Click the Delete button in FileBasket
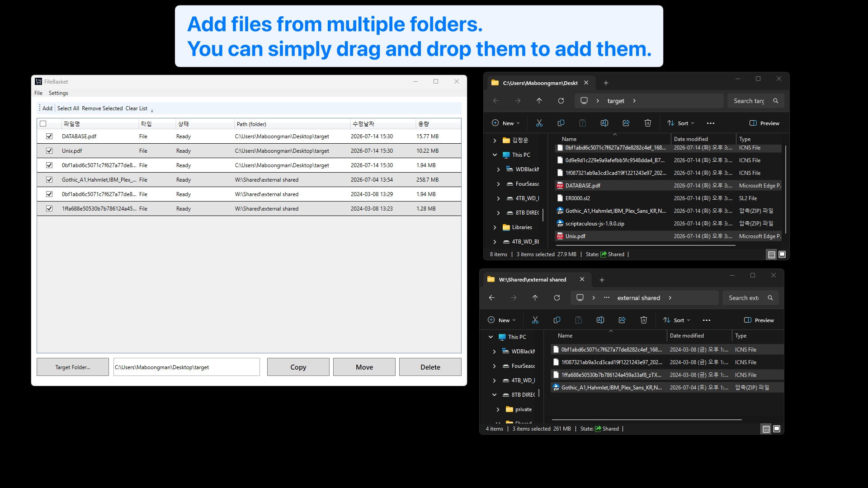This screenshot has width=868, height=488. (x=430, y=367)
